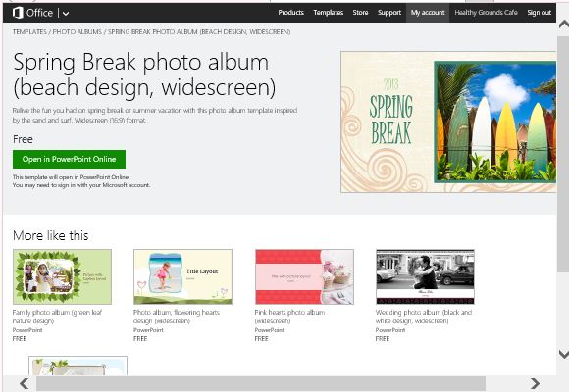Click the vertical scrollbar up arrow
569x392 pixels.
(x=563, y=25)
